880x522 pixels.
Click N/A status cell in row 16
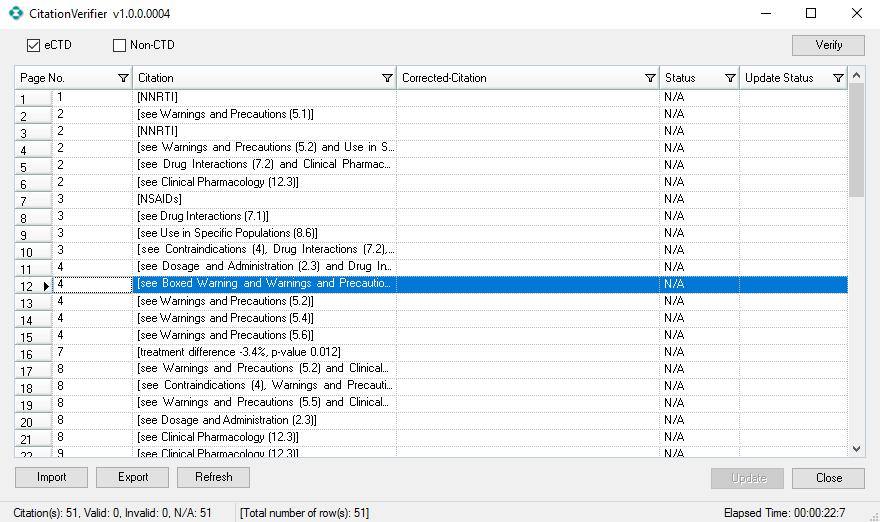click(699, 352)
